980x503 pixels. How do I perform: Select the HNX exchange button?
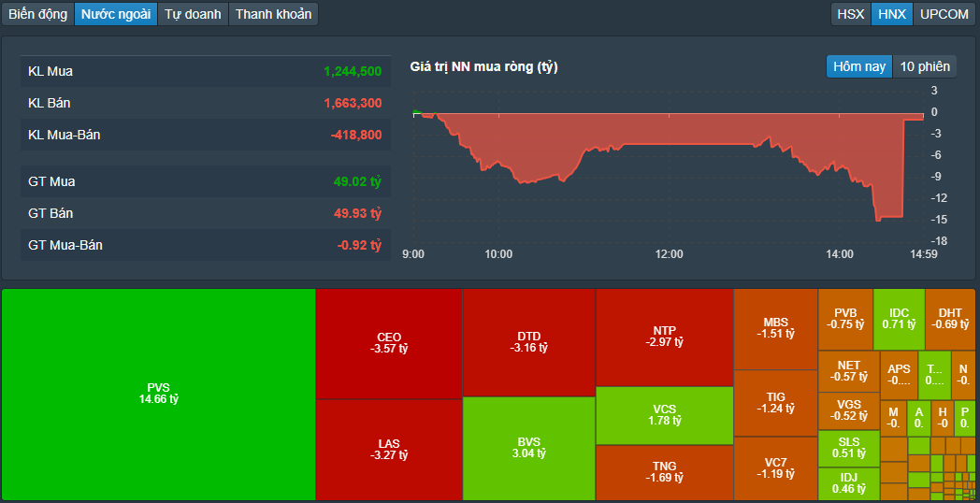(x=892, y=14)
